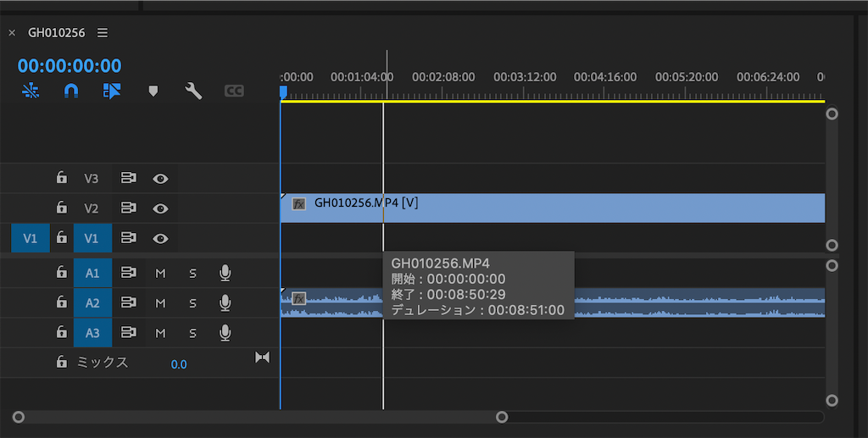
Task: Solo track A2
Action: tap(192, 303)
